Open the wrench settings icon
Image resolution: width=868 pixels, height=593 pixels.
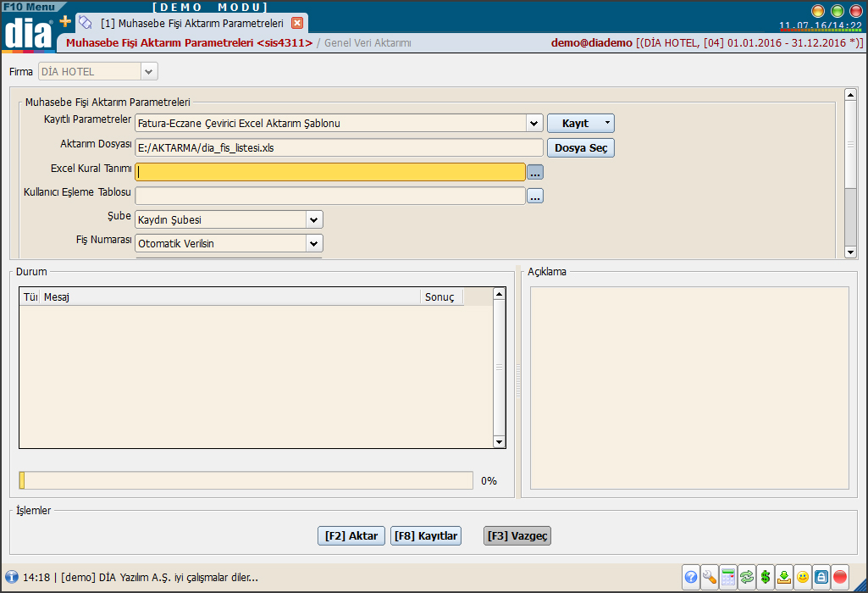point(709,577)
